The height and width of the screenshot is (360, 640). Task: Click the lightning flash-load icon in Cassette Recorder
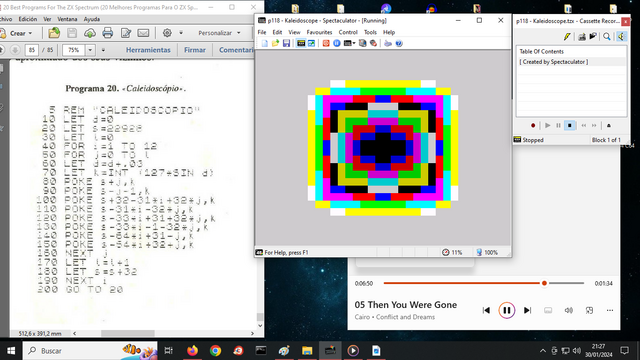click(567, 37)
